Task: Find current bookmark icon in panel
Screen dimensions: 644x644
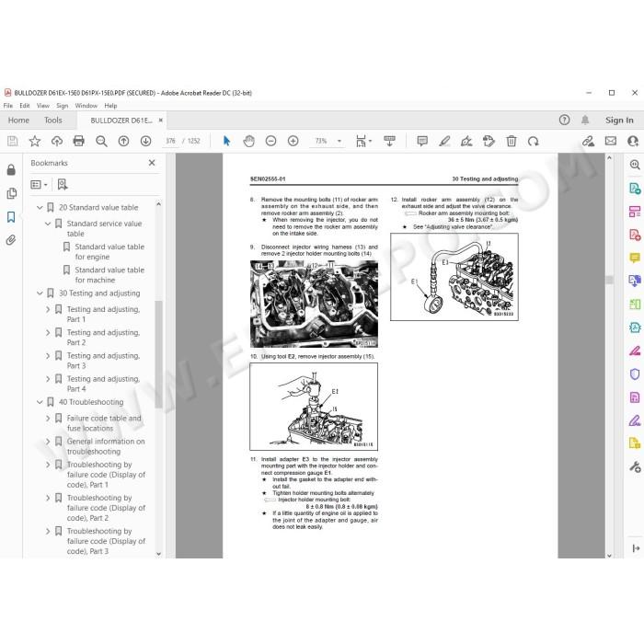Action: pos(63,184)
